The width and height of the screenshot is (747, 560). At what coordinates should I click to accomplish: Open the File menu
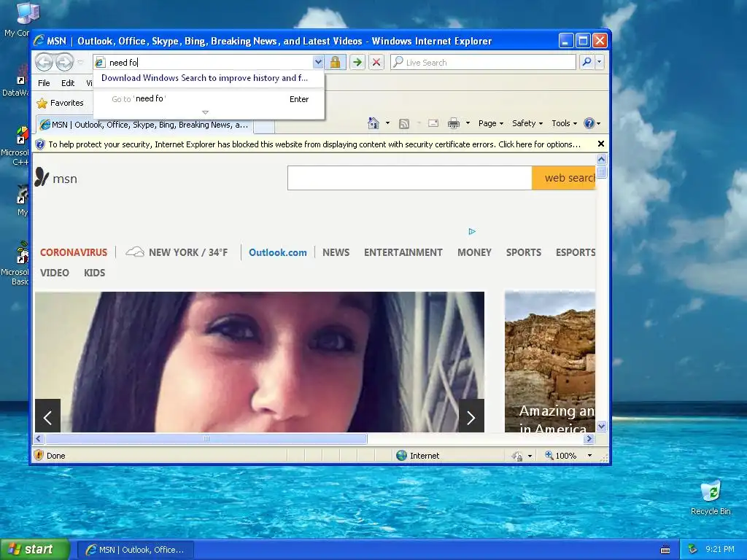pyautogui.click(x=44, y=83)
